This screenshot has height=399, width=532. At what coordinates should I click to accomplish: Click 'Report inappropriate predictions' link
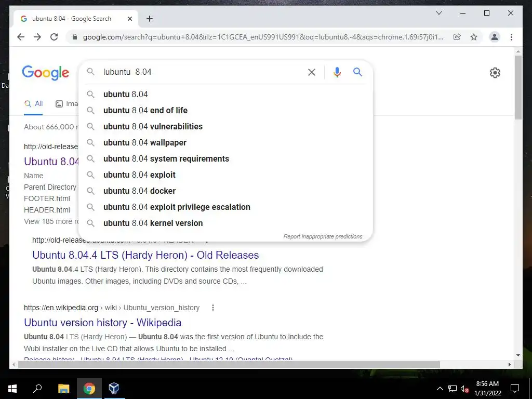coord(323,236)
